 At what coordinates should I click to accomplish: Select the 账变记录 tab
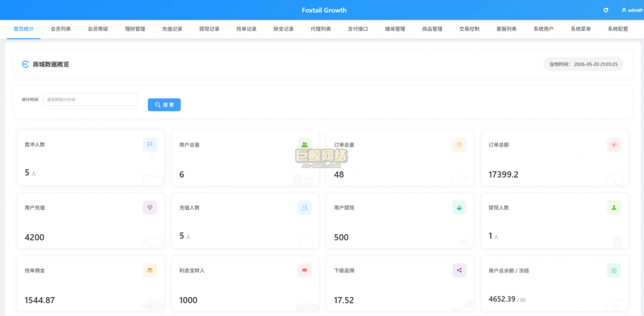pos(284,29)
